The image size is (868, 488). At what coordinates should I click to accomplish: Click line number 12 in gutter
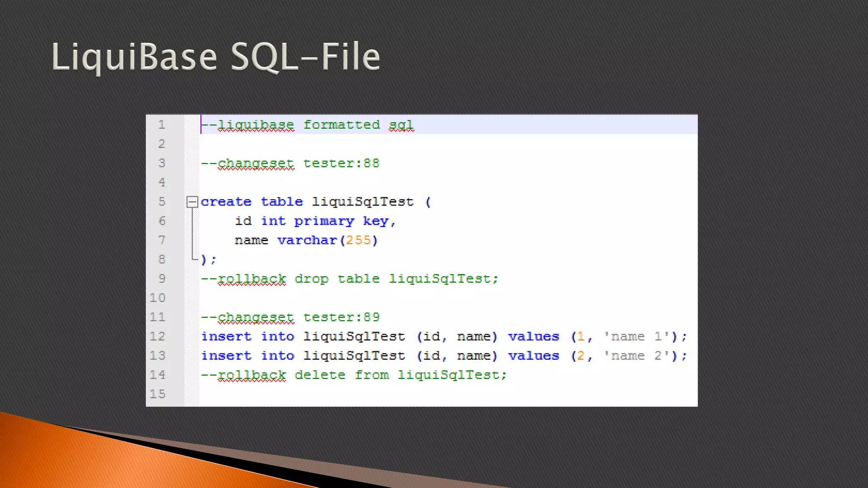coord(157,336)
